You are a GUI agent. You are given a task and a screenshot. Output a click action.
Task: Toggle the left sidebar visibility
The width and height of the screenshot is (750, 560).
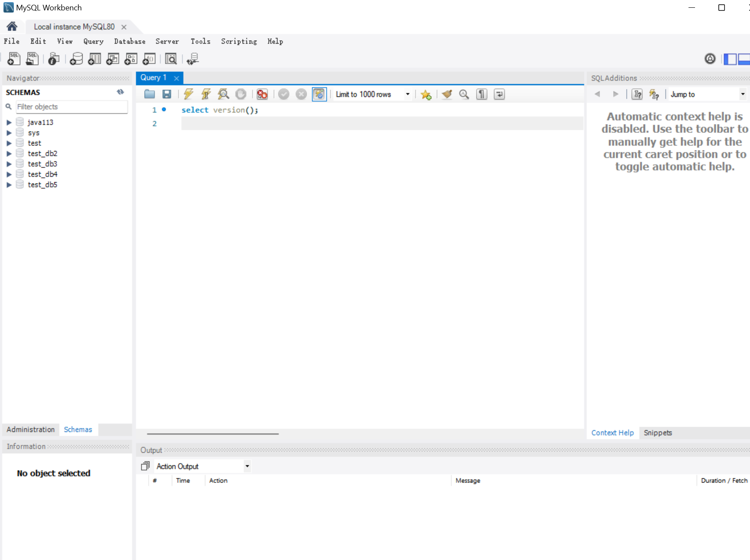(x=730, y=58)
